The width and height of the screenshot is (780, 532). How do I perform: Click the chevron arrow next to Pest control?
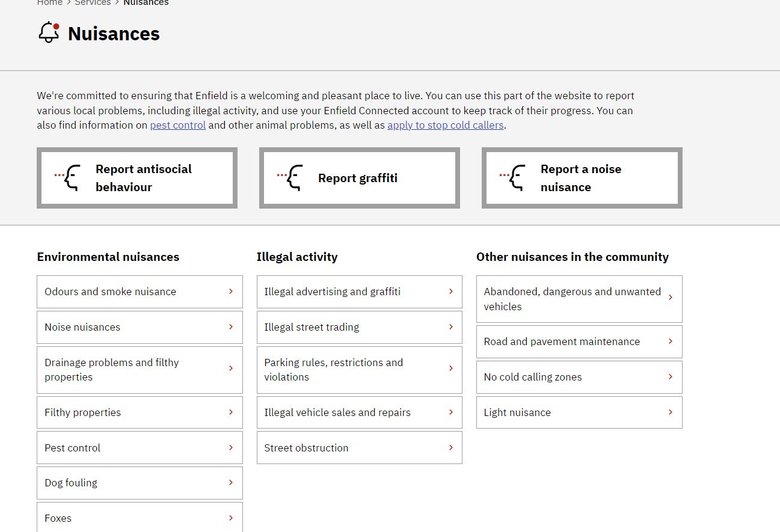[x=230, y=447]
